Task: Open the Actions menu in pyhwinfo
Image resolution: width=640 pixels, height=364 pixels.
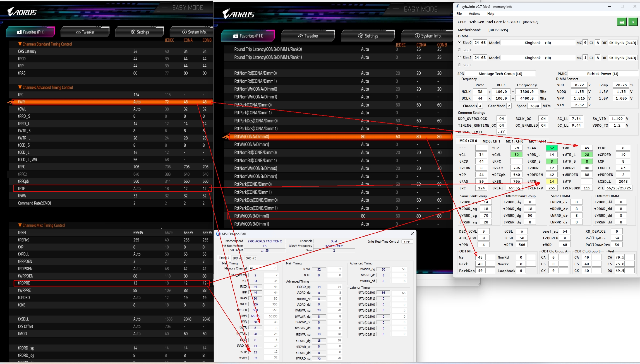Action: pos(474,14)
